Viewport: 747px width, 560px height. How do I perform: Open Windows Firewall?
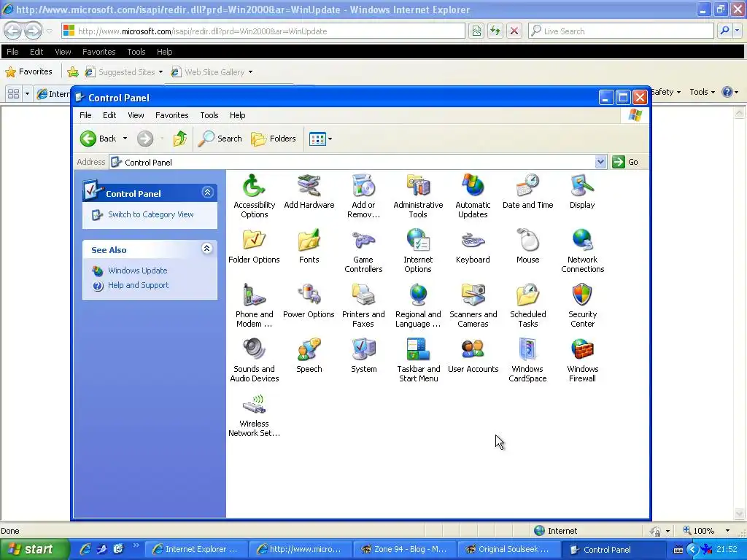tap(582, 360)
